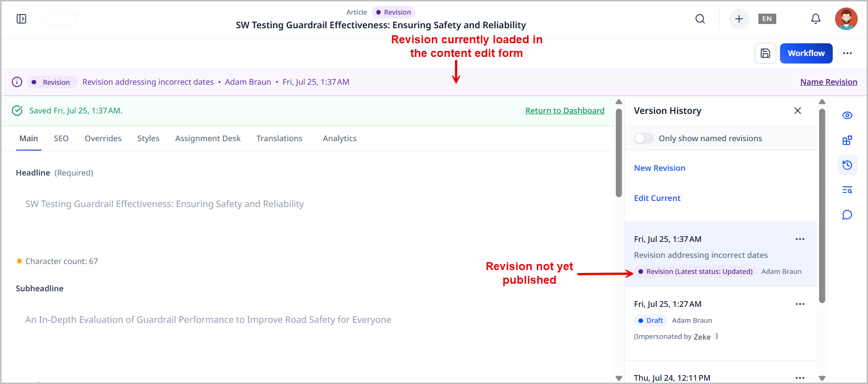Click the main form scrollbar thumb

tap(619, 152)
